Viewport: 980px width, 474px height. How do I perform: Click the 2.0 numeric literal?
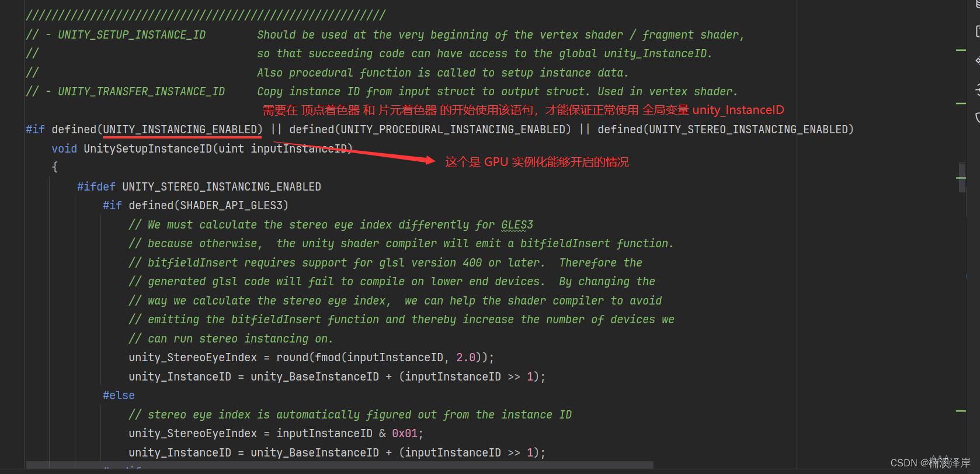(x=465, y=357)
